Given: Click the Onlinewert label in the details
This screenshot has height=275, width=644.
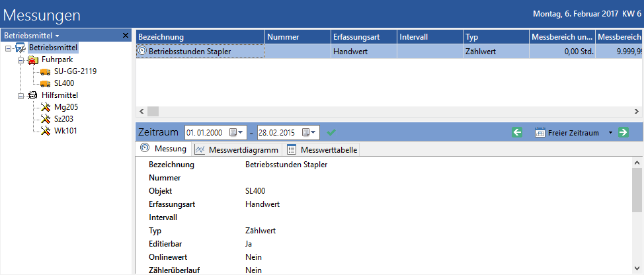Looking at the screenshot, I should point(169,257).
